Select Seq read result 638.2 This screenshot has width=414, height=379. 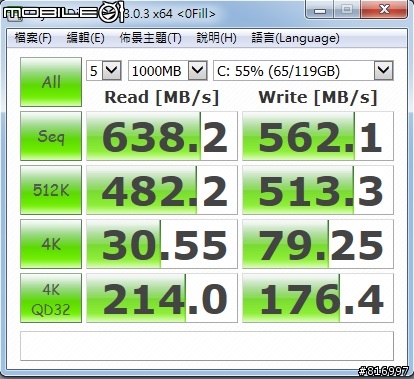[x=162, y=136]
